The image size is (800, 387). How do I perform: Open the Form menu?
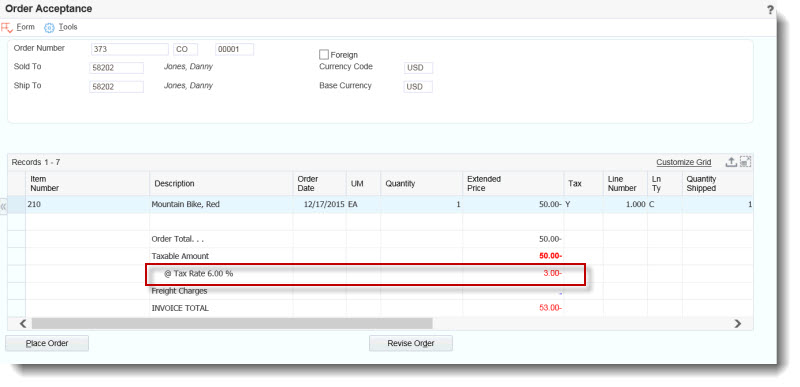(x=26, y=27)
